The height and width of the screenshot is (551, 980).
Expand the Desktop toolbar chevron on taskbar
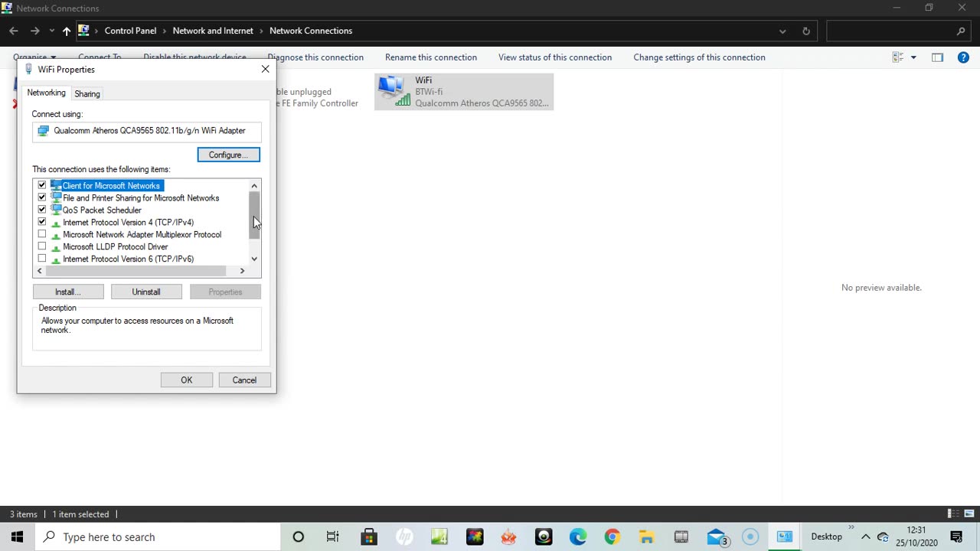click(x=851, y=527)
